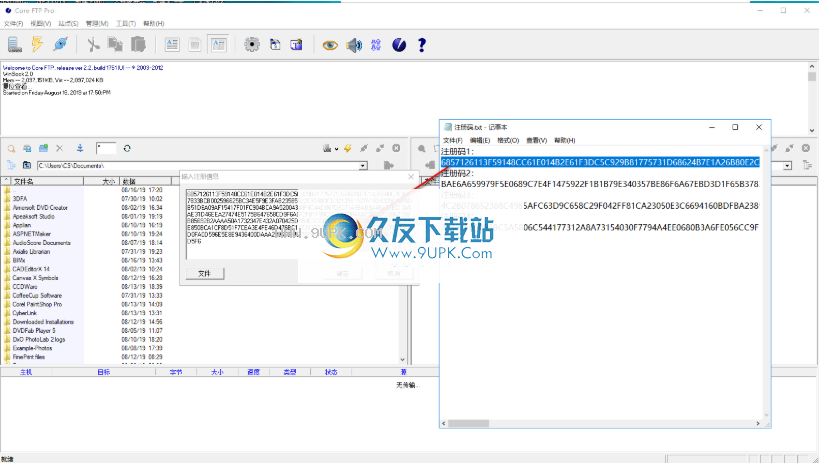Close the registration info dialog
The image size is (822, 472).
[411, 177]
